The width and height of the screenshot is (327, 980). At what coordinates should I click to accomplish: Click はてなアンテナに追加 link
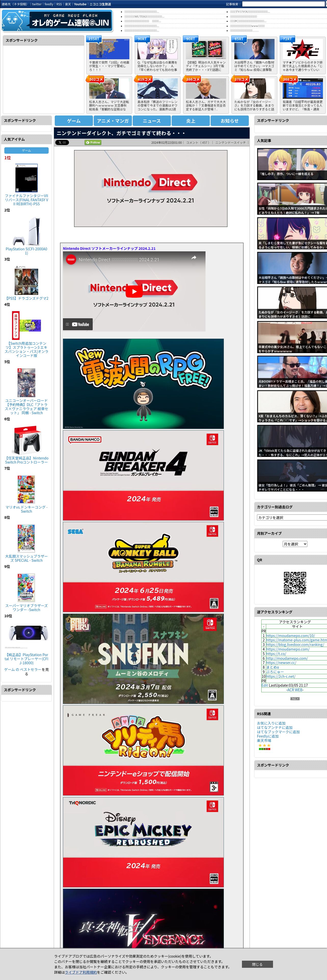pos(275,727)
